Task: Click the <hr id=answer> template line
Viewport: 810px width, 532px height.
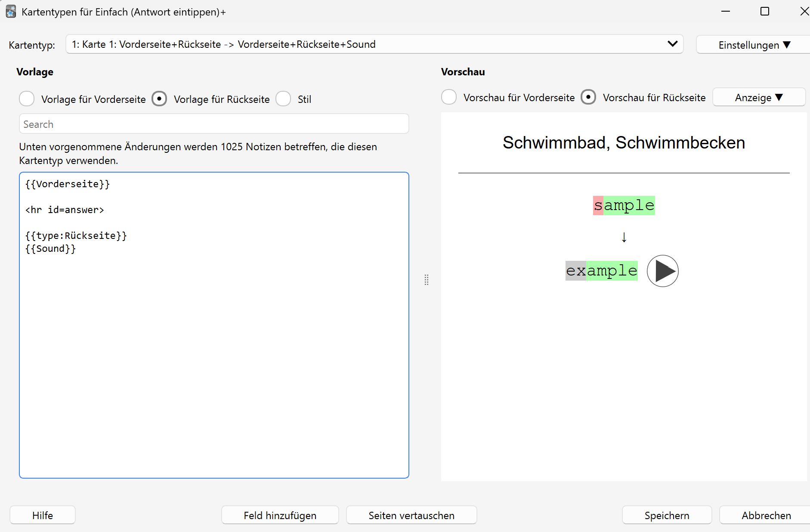Action: tap(65, 210)
